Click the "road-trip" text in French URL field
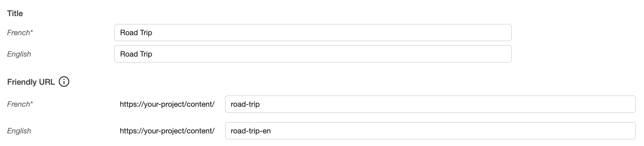Screen dimensions: 644x146 click(x=245, y=104)
